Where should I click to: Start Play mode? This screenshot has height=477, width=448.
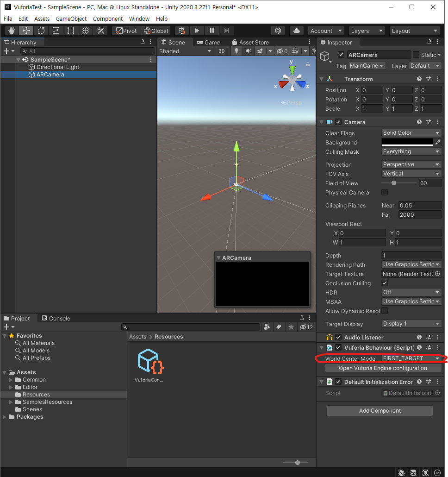pos(197,31)
